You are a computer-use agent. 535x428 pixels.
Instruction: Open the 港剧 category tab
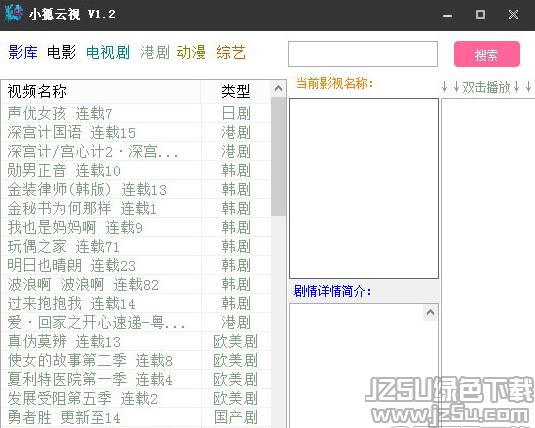click(155, 53)
